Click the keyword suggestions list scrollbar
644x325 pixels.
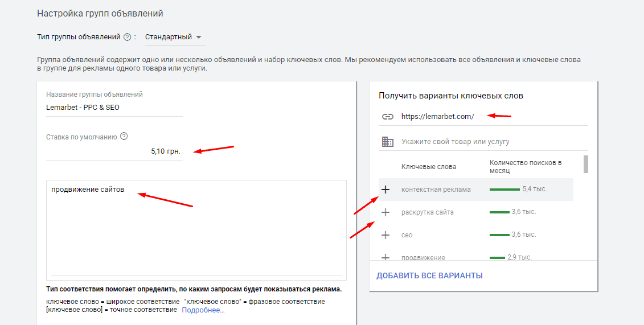click(586, 164)
